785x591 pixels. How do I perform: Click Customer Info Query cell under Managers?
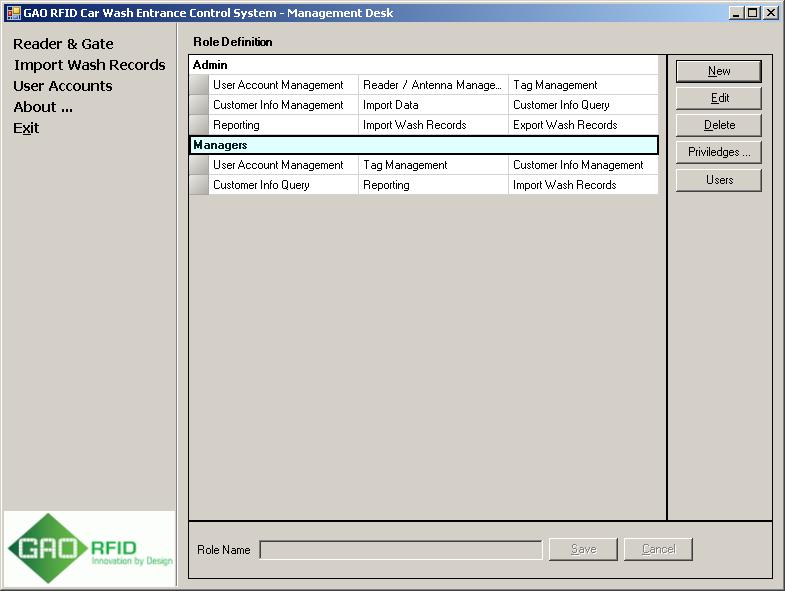(x=282, y=185)
